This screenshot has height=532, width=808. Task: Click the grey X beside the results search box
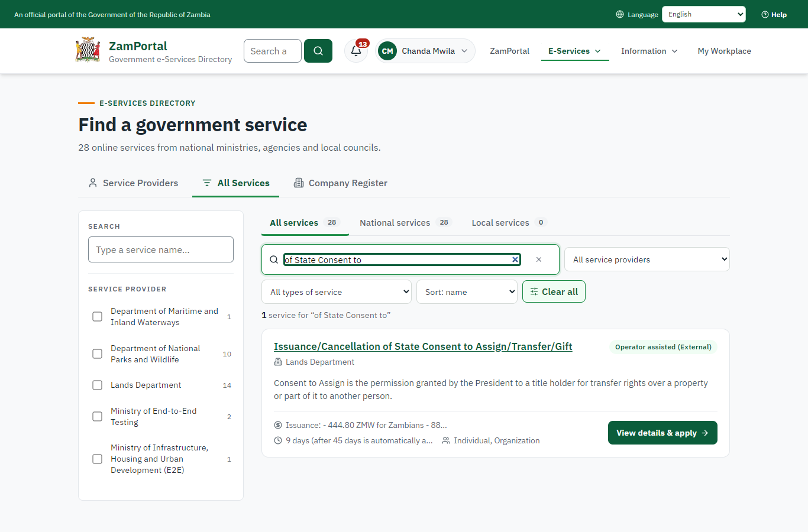point(539,259)
